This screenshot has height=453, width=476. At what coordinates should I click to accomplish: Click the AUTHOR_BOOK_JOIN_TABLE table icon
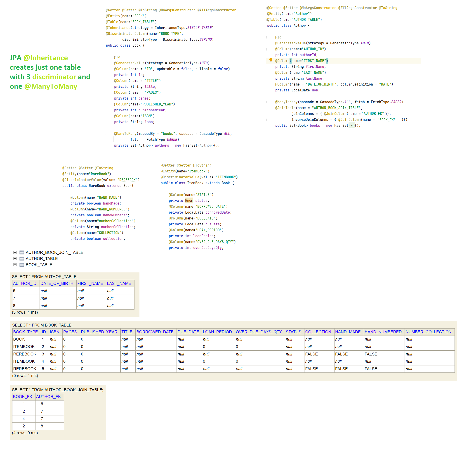click(22, 252)
